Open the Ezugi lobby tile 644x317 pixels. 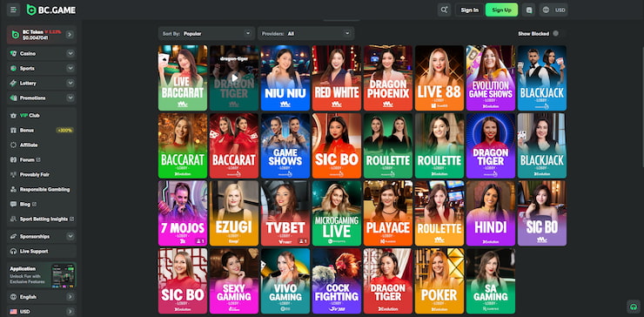234,213
